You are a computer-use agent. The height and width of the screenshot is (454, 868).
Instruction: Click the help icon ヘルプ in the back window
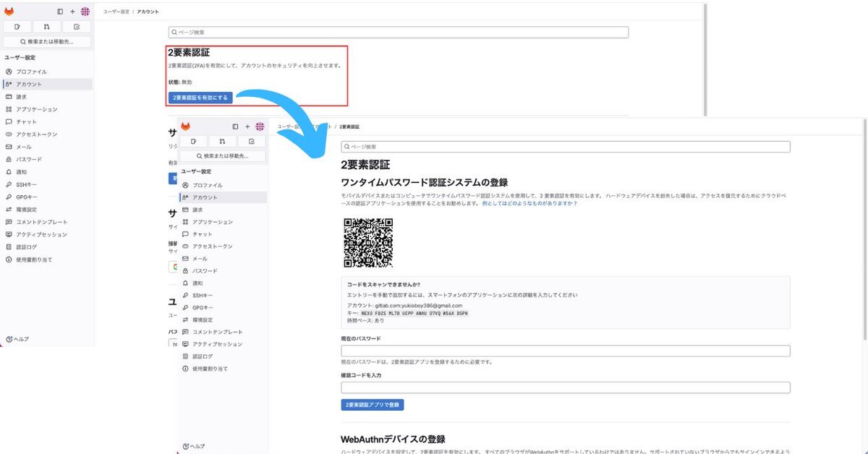coord(17,338)
